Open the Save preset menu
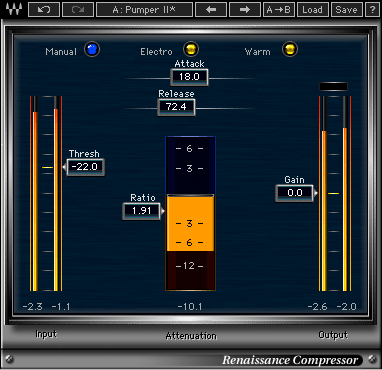The image size is (382, 370). [x=346, y=10]
